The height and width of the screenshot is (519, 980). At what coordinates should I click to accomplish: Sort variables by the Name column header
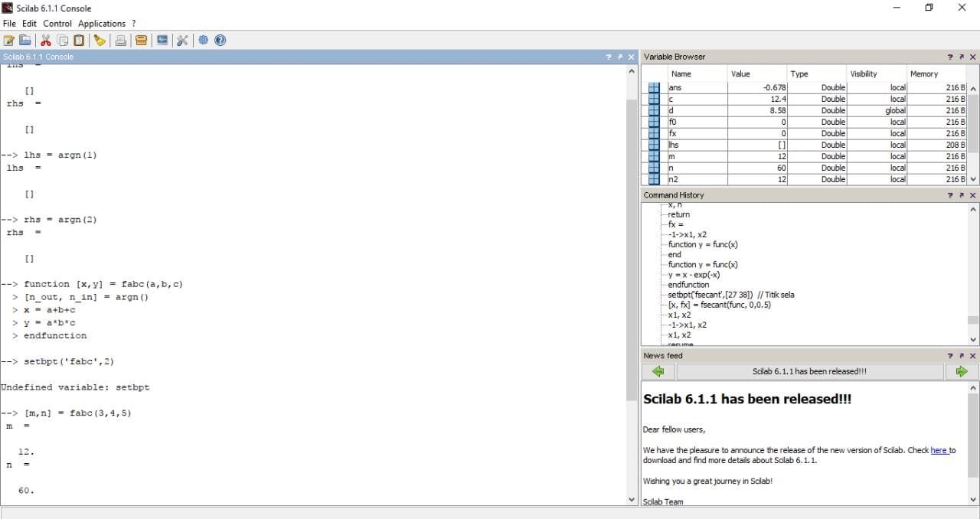point(697,74)
